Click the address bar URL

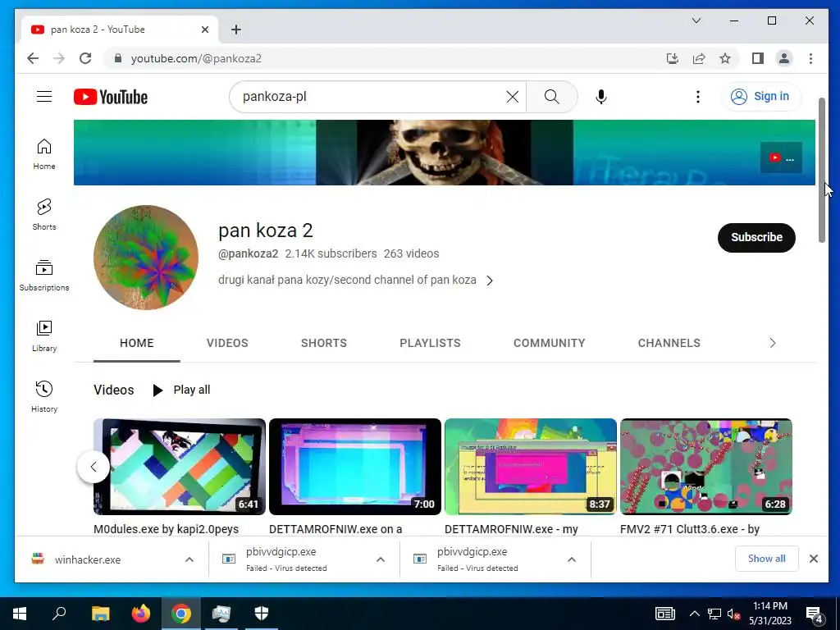196,58
